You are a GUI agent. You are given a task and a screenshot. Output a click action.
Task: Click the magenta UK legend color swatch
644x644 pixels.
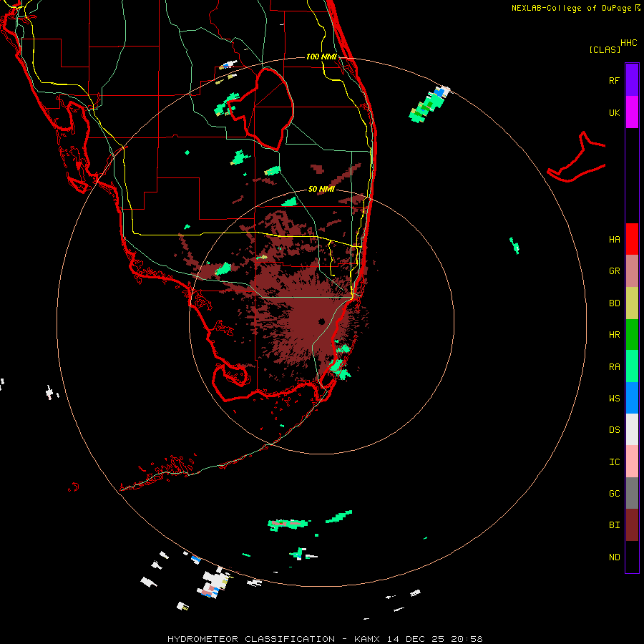632,112
